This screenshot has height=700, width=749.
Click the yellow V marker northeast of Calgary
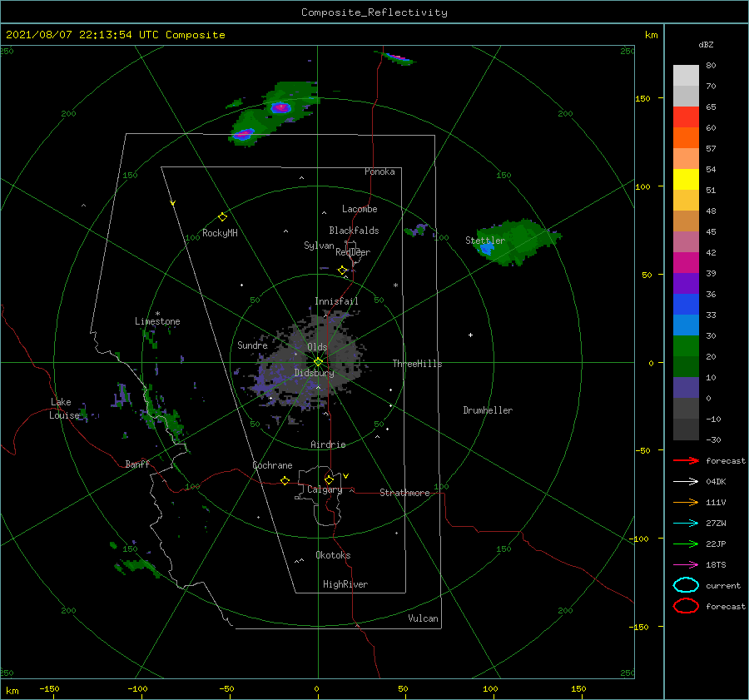[346, 476]
